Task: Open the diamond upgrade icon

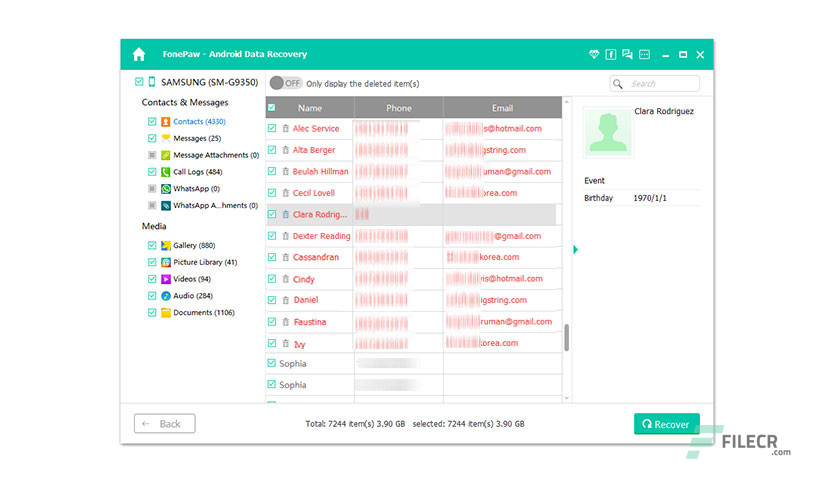Action: pos(594,54)
